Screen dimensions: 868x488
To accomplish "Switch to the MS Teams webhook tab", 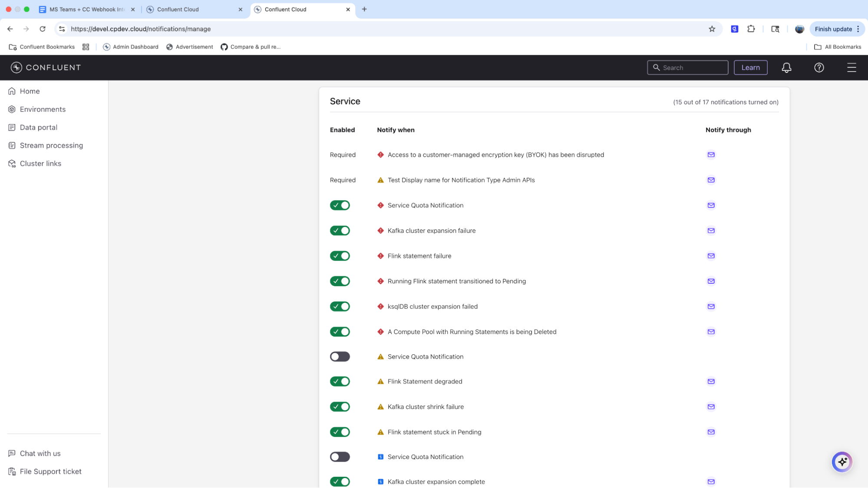I will tap(86, 10).
